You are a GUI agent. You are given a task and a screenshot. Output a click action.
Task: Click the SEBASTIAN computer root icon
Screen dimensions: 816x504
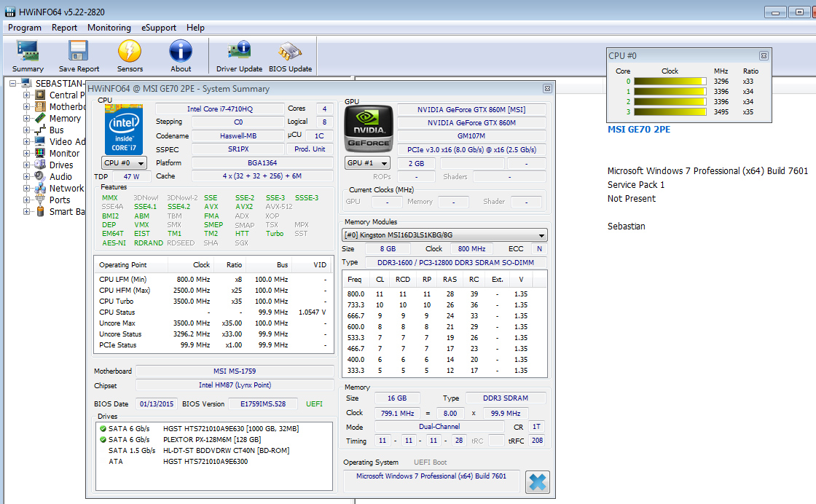point(26,83)
